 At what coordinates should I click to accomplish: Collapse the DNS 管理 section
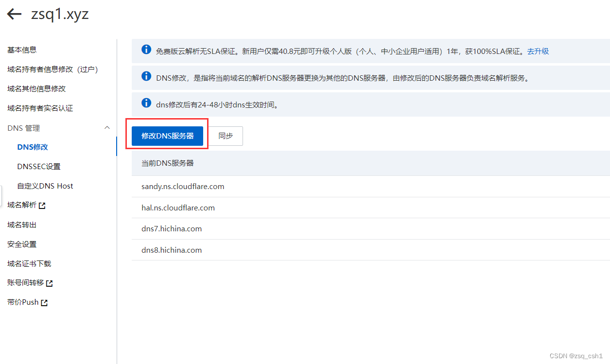coord(107,127)
